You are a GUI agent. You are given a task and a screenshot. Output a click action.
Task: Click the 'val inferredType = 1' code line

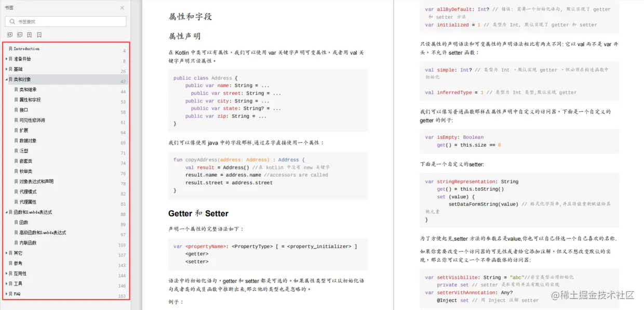pyautogui.click(x=501, y=93)
